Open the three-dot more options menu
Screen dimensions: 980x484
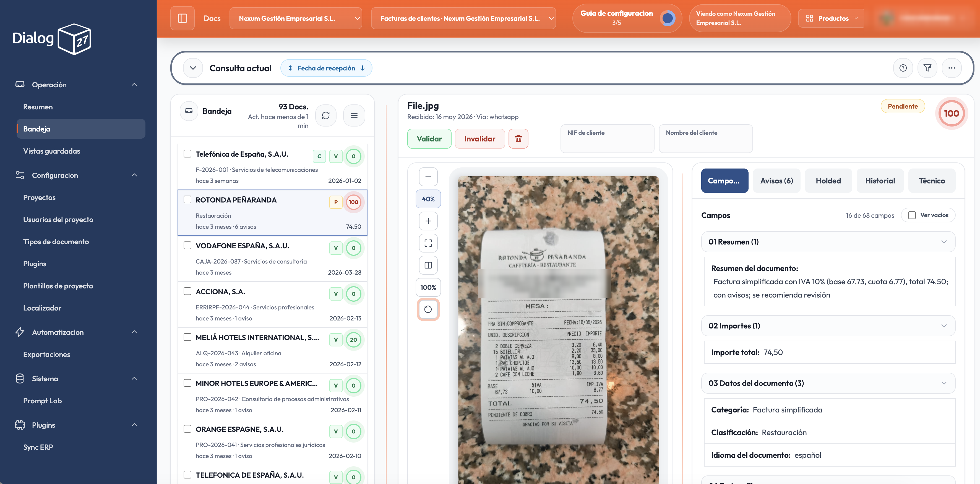pyautogui.click(x=952, y=68)
